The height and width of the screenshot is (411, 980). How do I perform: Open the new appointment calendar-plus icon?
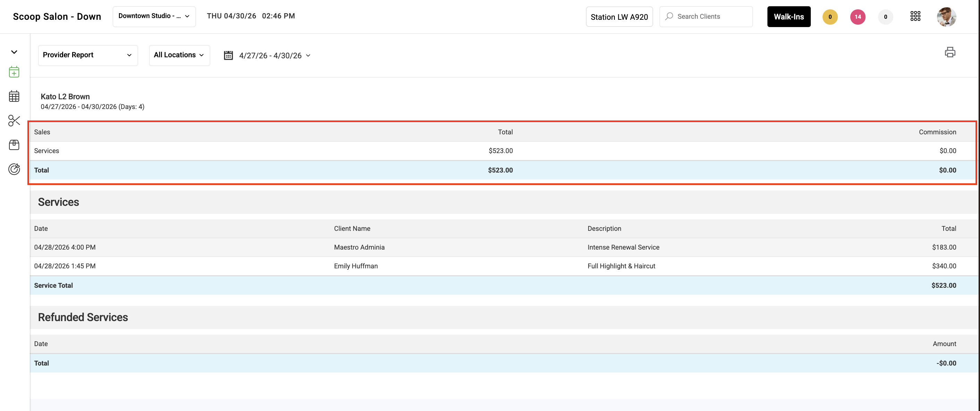click(14, 72)
